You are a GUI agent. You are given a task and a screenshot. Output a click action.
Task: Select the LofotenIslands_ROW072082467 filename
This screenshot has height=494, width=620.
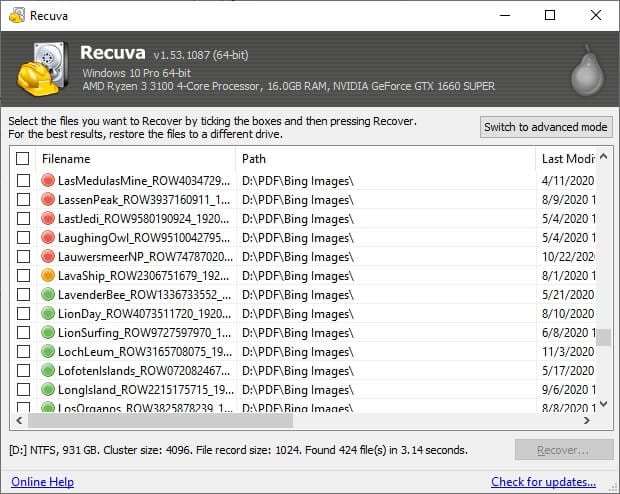coord(144,371)
